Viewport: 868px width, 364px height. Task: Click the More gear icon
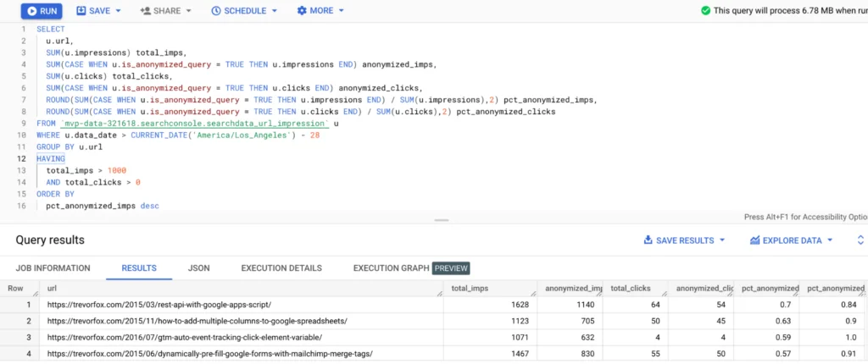coord(302,11)
